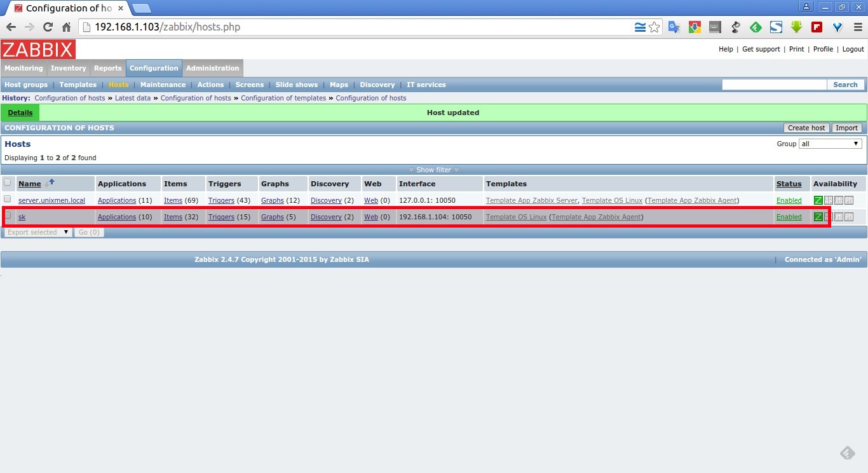Viewport: 868px width, 473px height.
Task: Click inside the Zabbix search input field
Action: click(x=775, y=85)
